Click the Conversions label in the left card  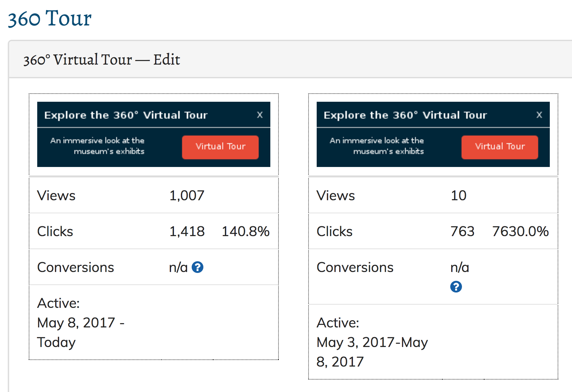(x=75, y=267)
